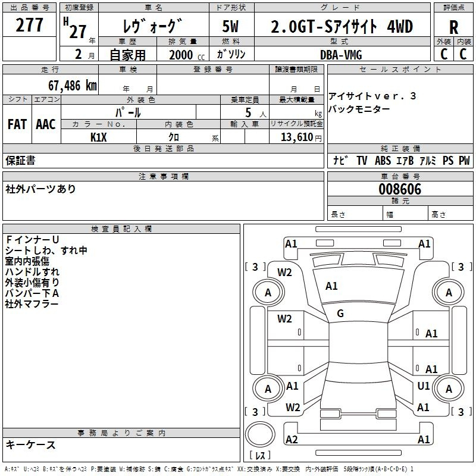Click the sales point アイサイトver.3
Image resolution: width=476 pixels, height=476 pixels.
pos(372,96)
